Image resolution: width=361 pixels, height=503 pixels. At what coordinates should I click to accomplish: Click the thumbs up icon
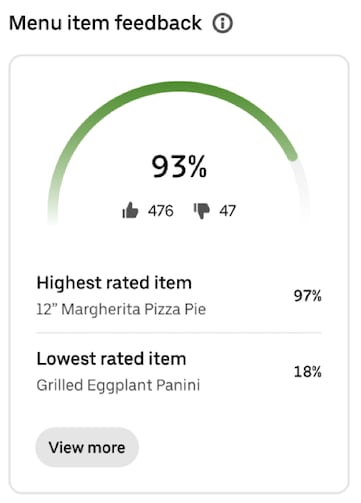[x=130, y=210]
